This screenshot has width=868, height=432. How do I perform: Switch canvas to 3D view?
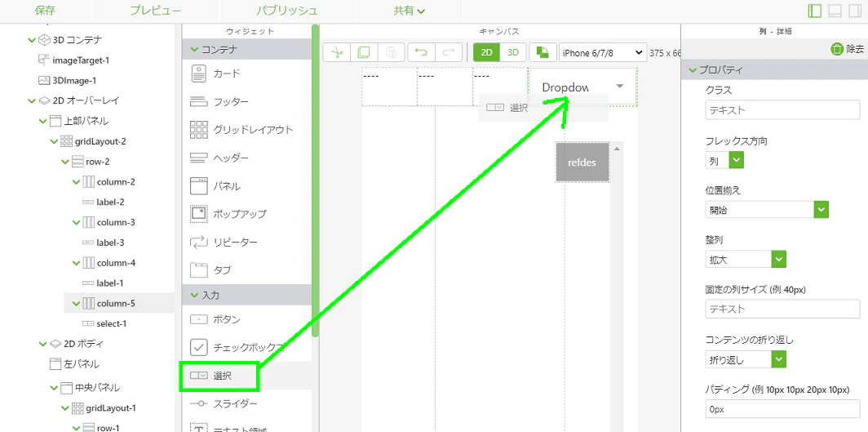click(x=513, y=52)
